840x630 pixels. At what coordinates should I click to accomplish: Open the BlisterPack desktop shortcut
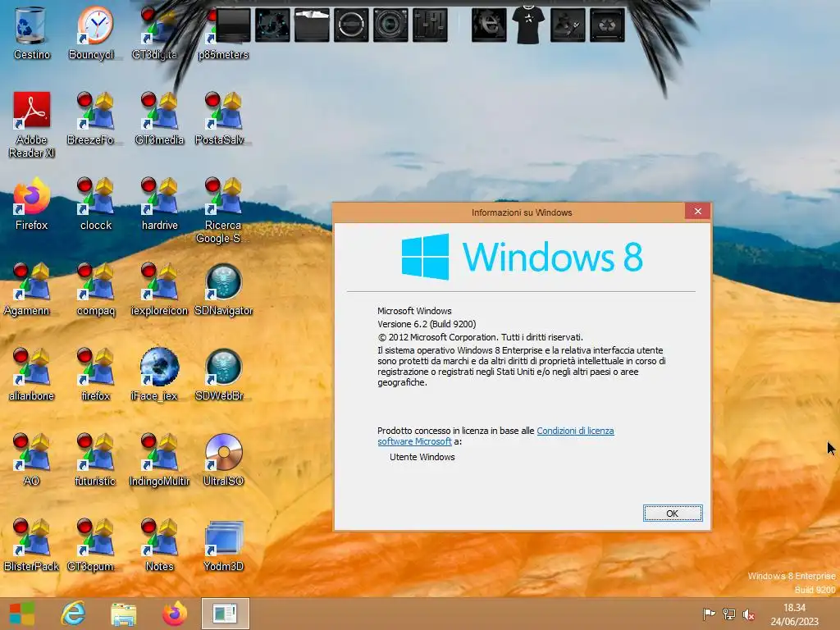31,545
